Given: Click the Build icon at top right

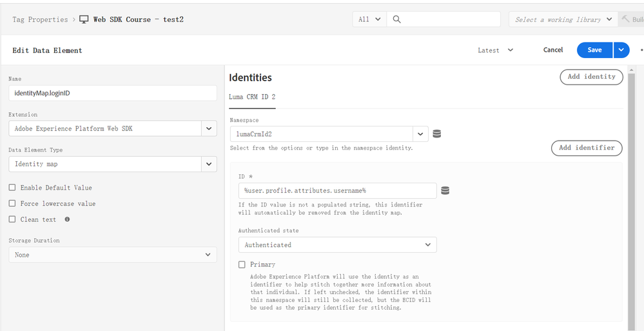Looking at the screenshot, I should click(625, 19).
